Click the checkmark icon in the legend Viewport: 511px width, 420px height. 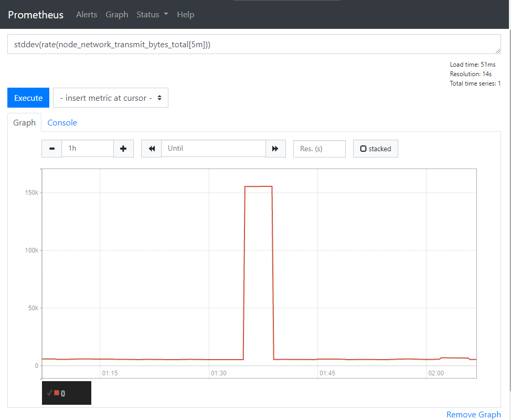(x=49, y=393)
